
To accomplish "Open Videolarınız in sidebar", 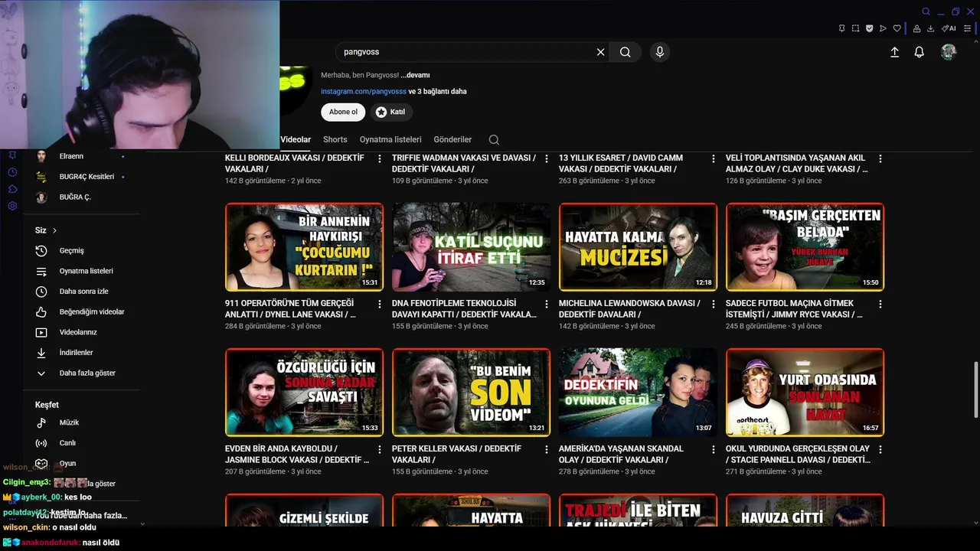I will coord(78,332).
